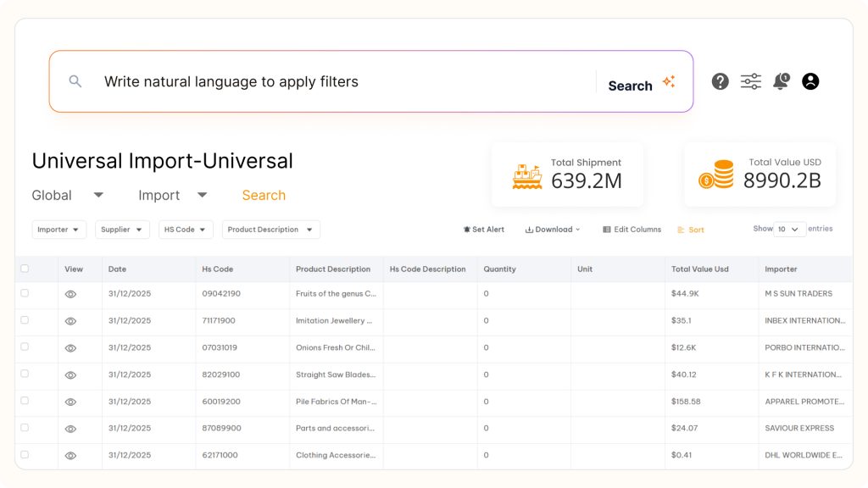Viewport: 868px width, 488px height.
Task: View shipment row with Hs Code 09042190
Action: (x=70, y=294)
